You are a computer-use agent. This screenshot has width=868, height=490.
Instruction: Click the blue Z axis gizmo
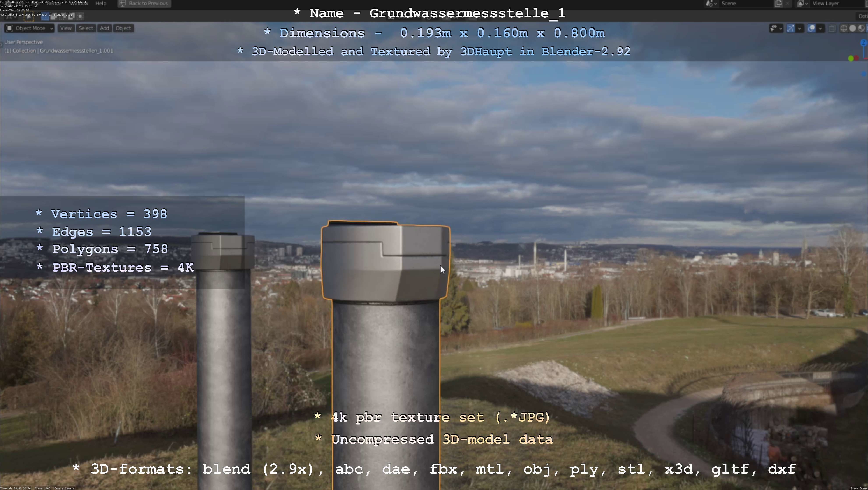864,43
